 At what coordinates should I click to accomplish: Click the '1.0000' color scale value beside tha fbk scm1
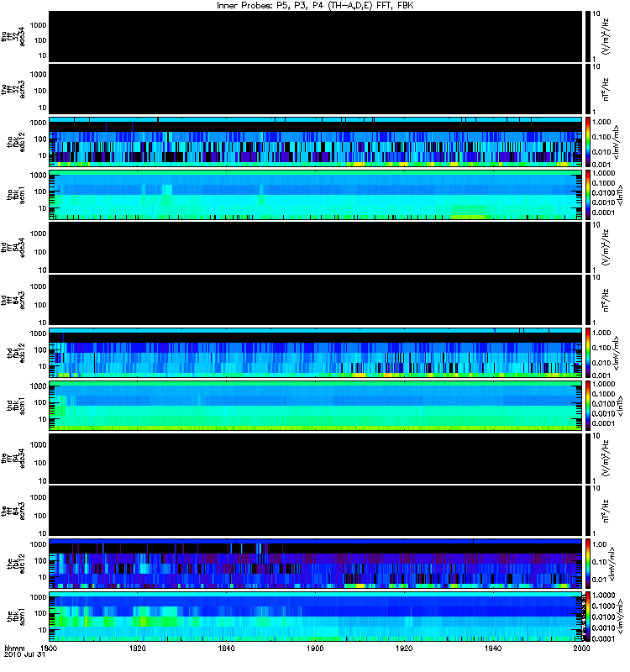click(x=603, y=173)
